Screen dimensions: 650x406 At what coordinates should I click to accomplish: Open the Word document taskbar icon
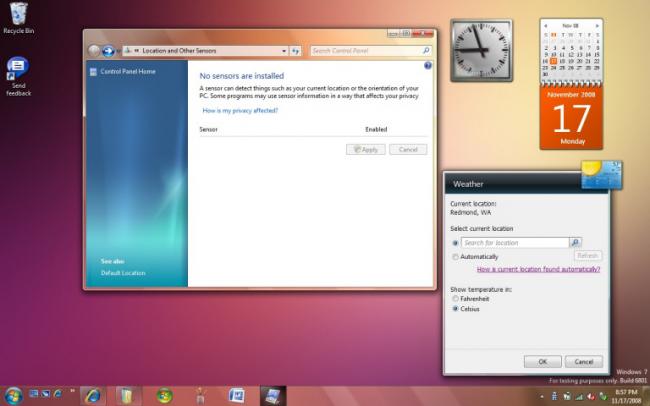coord(237,396)
